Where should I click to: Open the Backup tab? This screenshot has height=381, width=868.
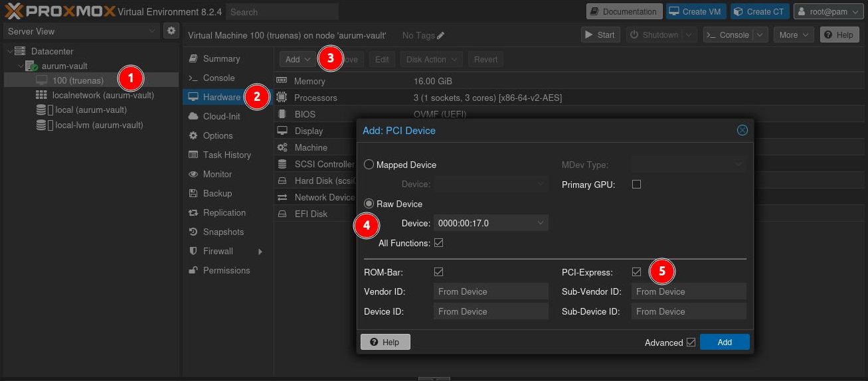[227, 193]
